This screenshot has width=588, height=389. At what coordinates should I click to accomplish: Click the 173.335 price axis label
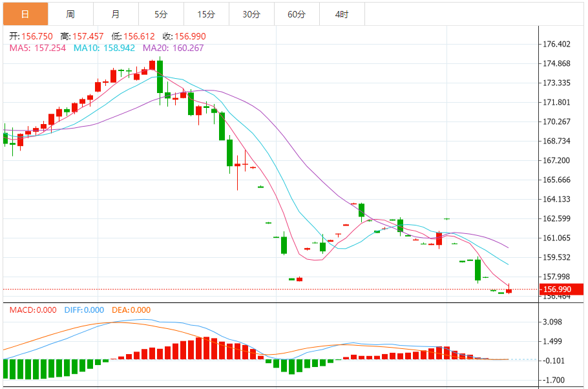557,83
